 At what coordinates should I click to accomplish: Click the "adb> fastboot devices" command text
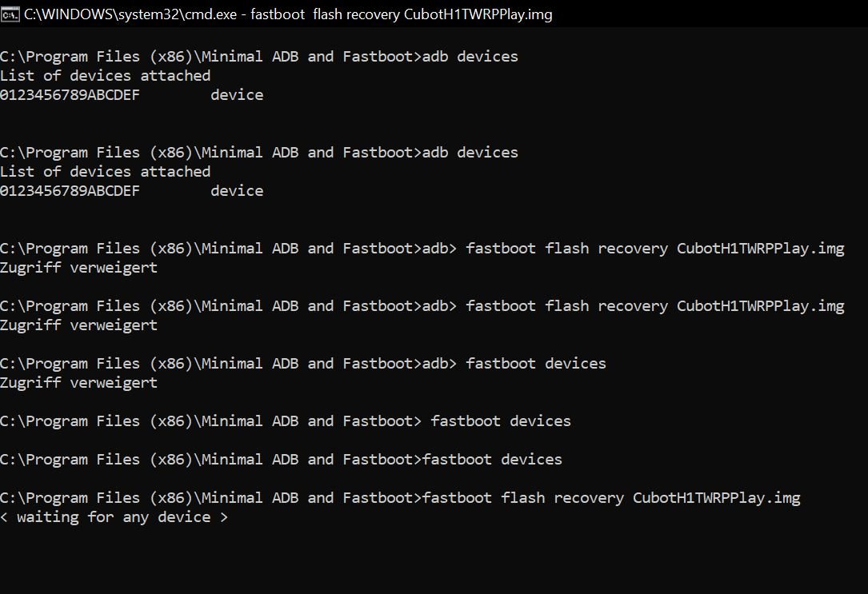pos(514,364)
